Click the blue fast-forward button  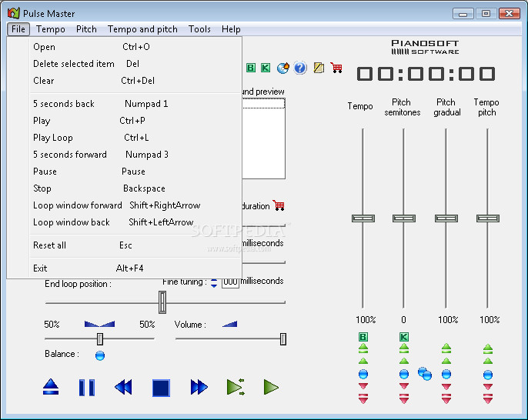pyautogui.click(x=199, y=387)
